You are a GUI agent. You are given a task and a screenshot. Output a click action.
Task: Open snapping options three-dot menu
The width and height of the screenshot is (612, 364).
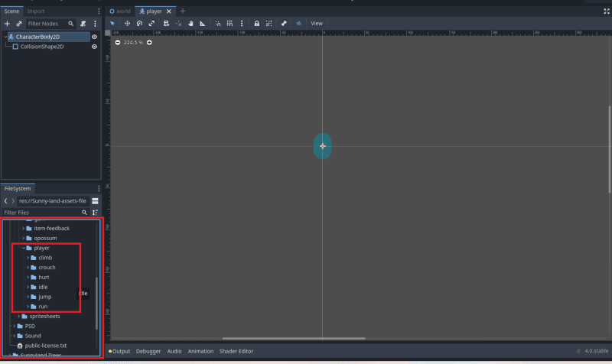point(242,24)
